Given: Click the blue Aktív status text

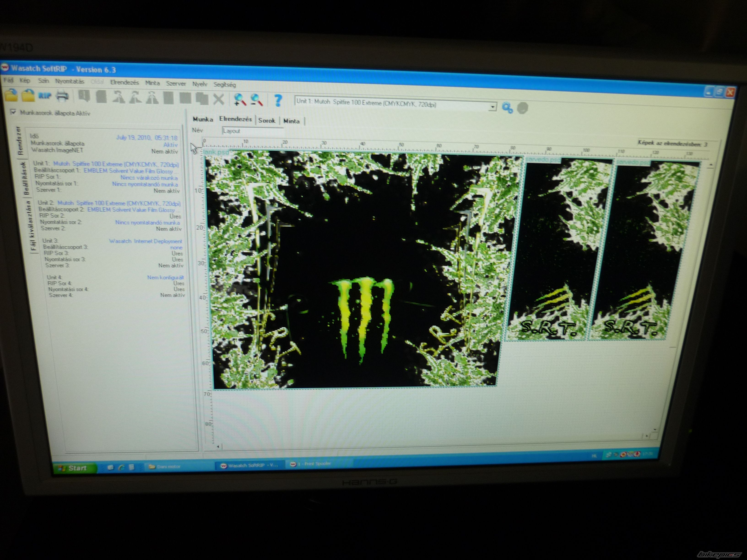Looking at the screenshot, I should click(x=171, y=145).
